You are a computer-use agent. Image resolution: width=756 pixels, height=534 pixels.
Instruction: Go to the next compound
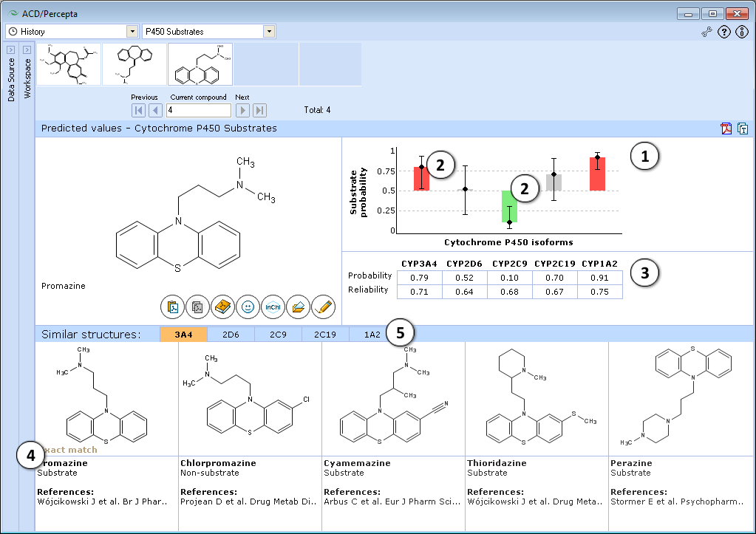242,110
